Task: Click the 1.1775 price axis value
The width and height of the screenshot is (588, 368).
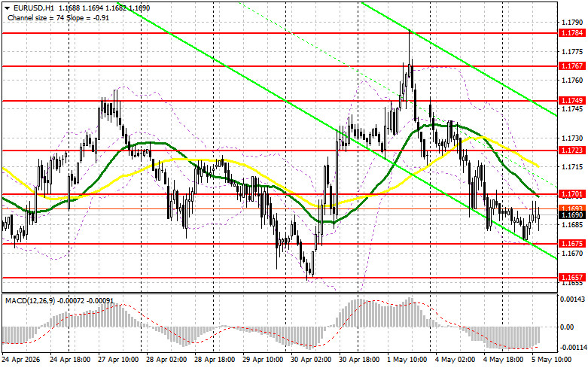Action: pyautogui.click(x=572, y=52)
